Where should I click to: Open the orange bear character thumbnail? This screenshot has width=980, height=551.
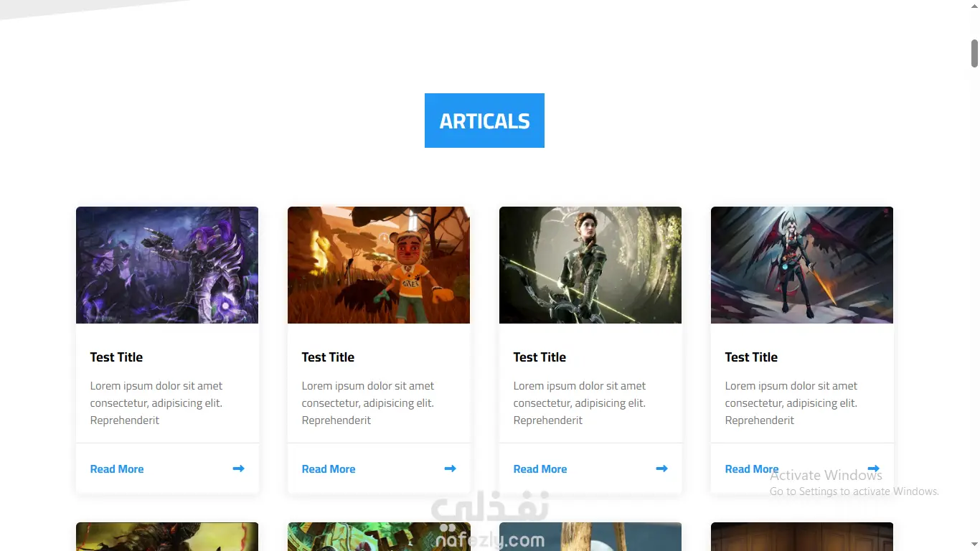(379, 265)
